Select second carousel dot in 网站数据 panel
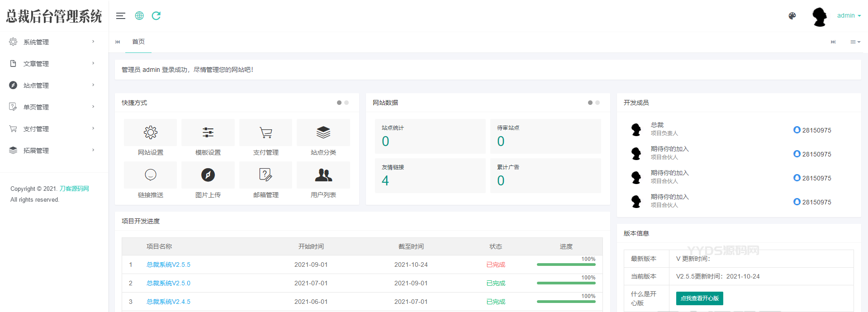Screen dimensions: 868x312 [x=598, y=103]
